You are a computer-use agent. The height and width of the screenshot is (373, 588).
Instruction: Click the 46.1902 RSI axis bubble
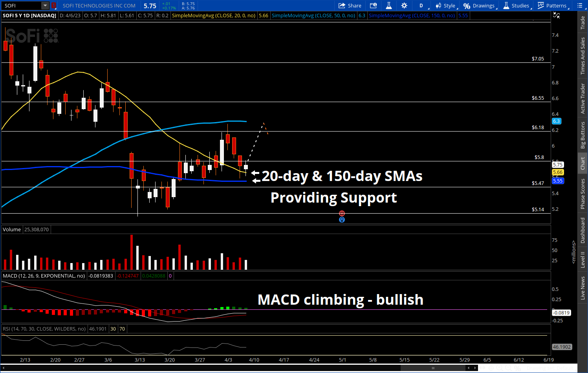point(562,347)
